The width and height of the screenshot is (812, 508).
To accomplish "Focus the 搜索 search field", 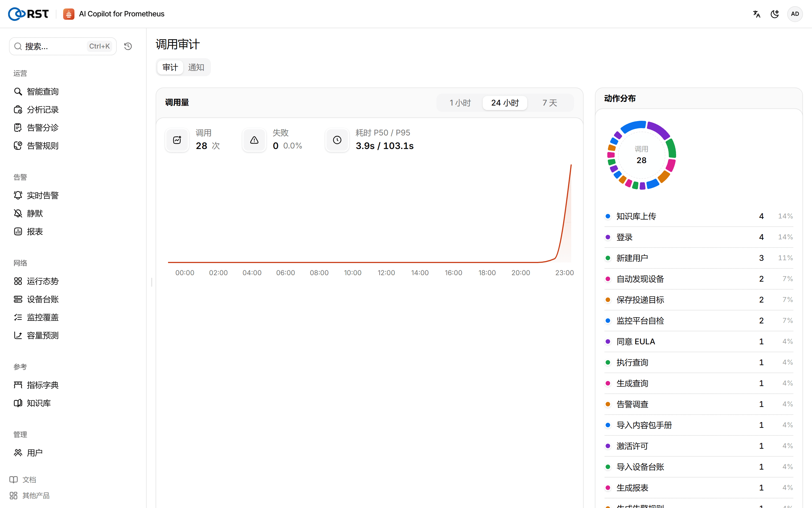I will [x=63, y=46].
